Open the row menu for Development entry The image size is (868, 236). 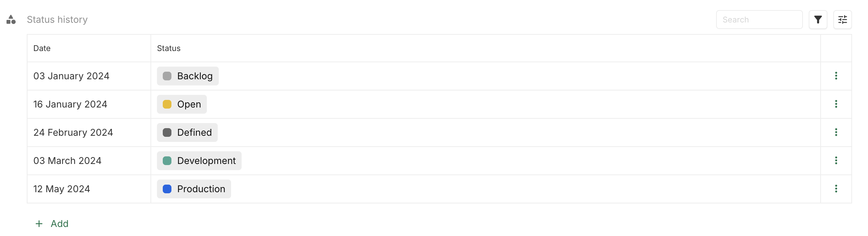(x=837, y=160)
